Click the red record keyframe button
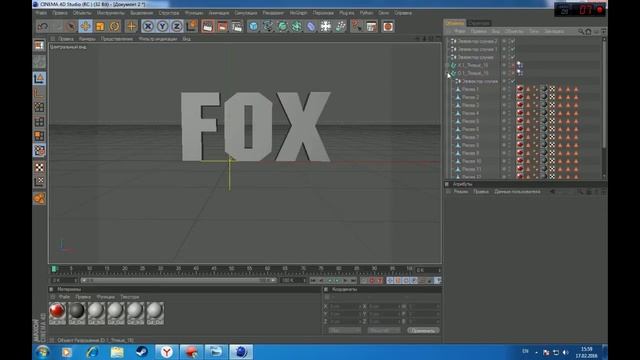The height and width of the screenshot is (360, 640). point(372,281)
